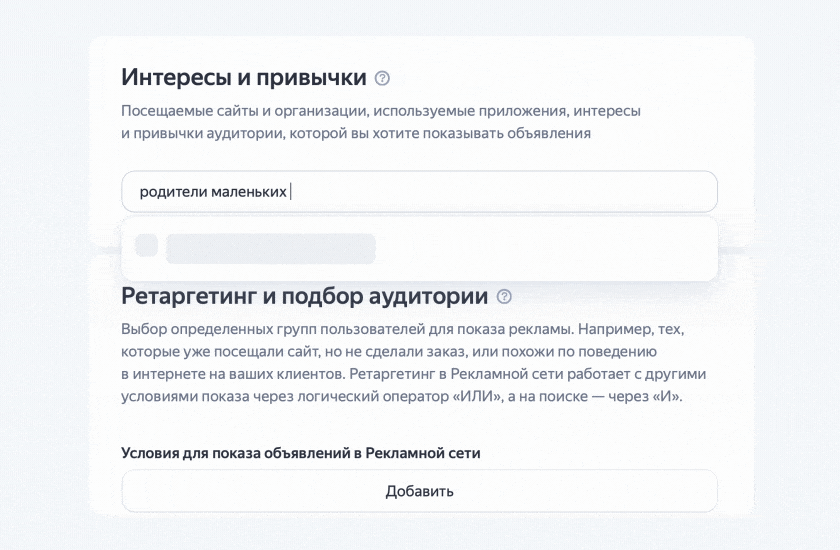
Task: Click the line starting with «которые уже посещали сайт»
Action: click(387, 351)
